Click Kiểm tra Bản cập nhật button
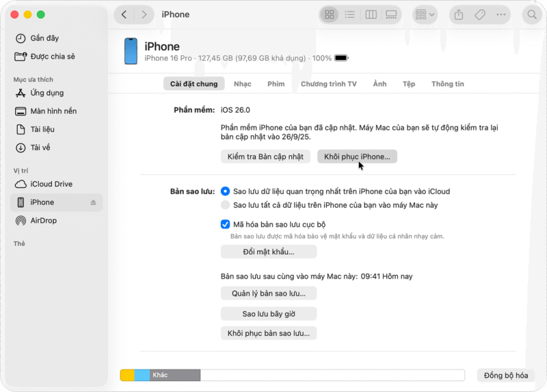 [x=265, y=157]
